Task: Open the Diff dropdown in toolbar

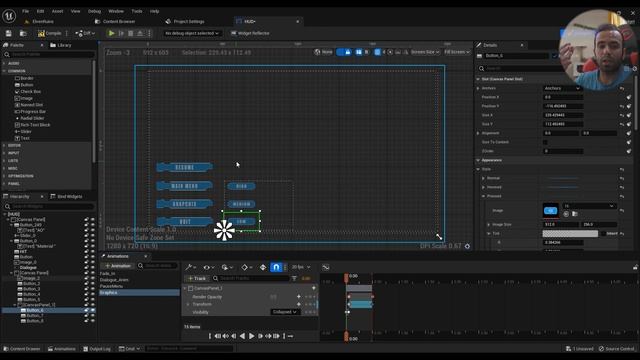Action: point(85,33)
